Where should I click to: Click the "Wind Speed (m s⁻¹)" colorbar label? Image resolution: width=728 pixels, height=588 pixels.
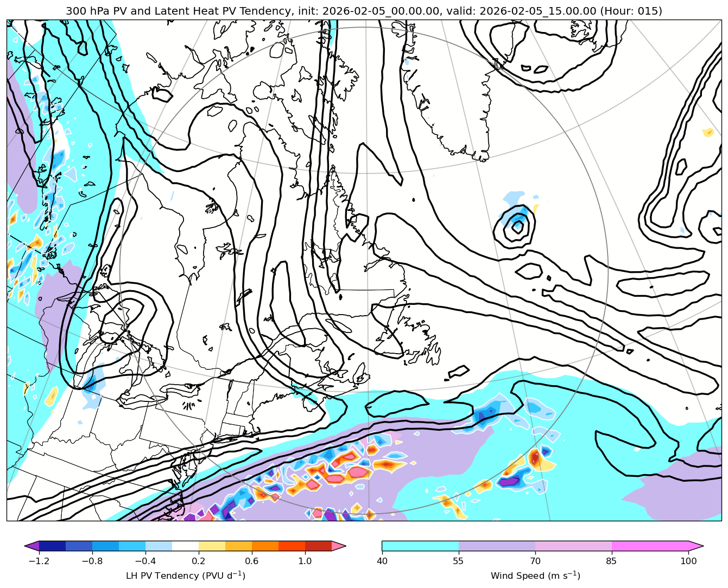[x=535, y=576]
